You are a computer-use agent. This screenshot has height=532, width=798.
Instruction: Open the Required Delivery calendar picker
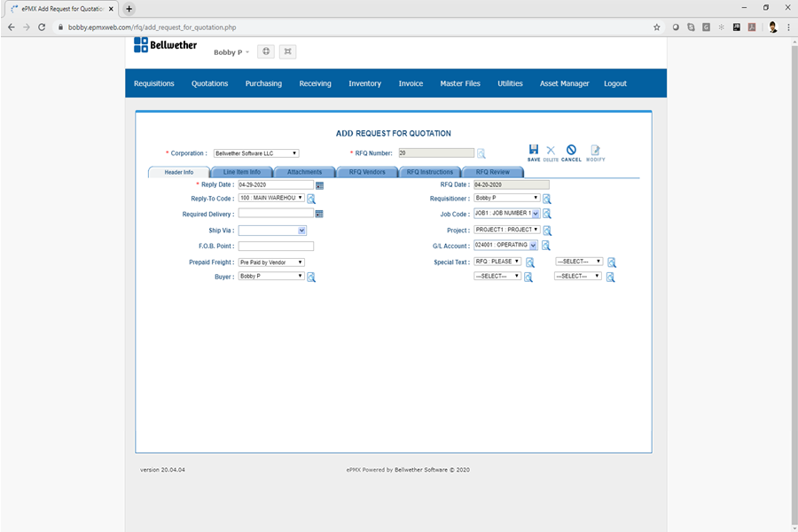pyautogui.click(x=319, y=214)
